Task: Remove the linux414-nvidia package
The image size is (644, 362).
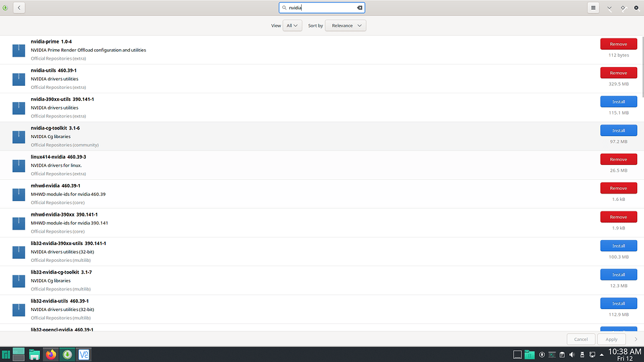Action: tap(618, 159)
